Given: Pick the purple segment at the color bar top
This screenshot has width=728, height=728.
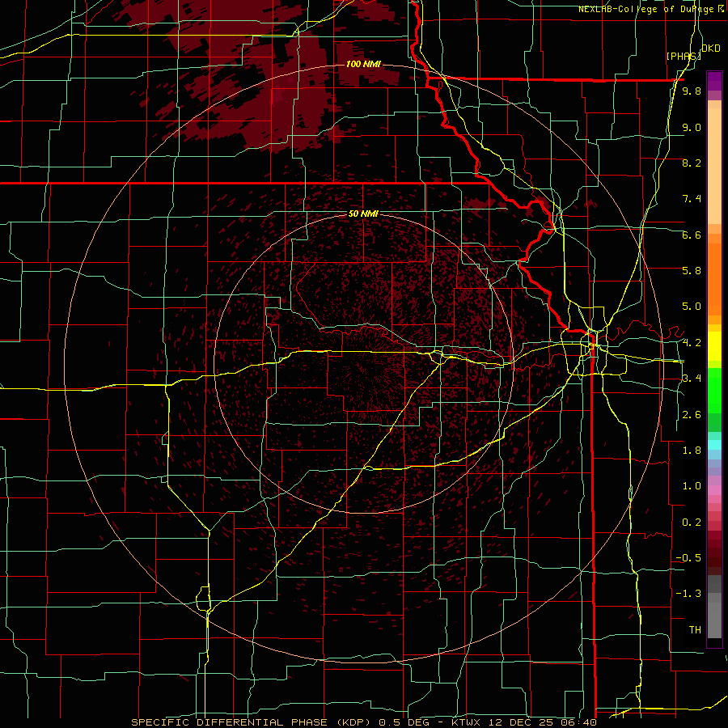Looking at the screenshot, I should click(714, 81).
